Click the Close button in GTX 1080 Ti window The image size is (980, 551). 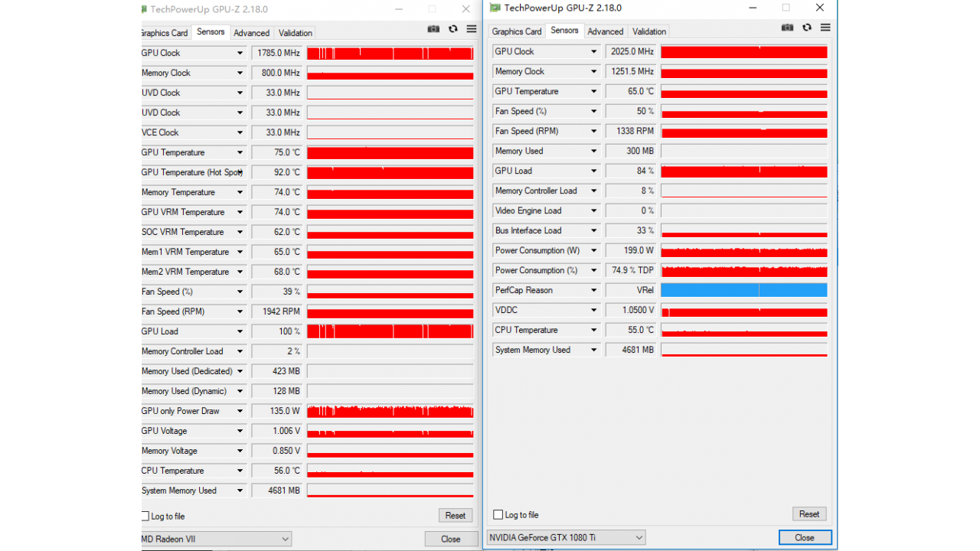point(805,537)
